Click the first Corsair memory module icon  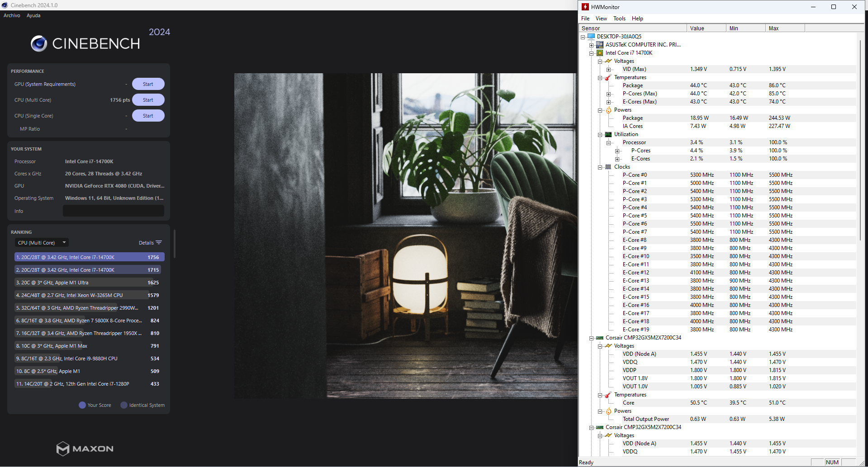tap(600, 338)
